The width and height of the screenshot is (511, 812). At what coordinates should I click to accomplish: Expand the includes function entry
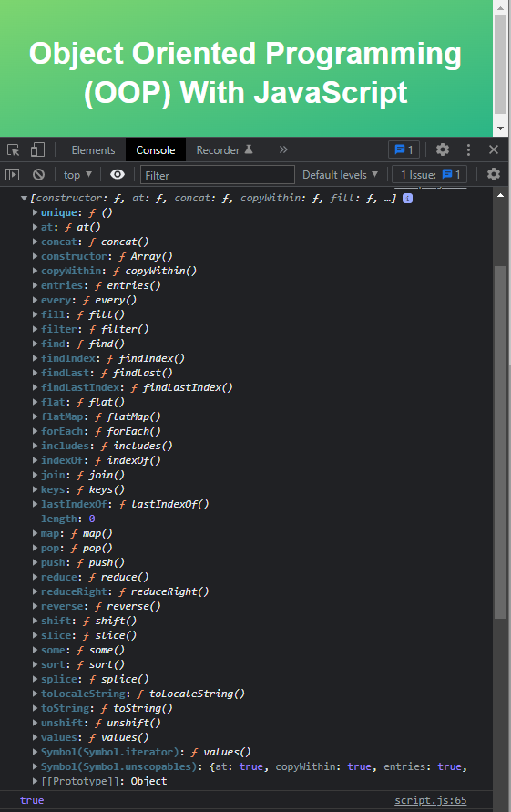click(x=35, y=446)
